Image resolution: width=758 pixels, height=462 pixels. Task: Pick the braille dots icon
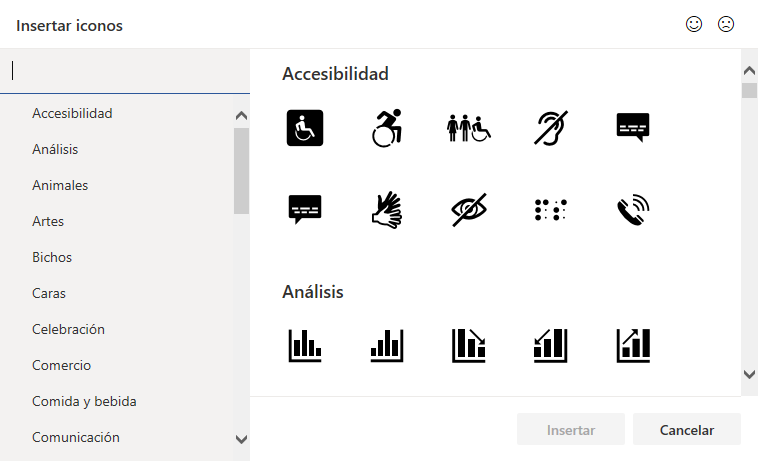click(550, 209)
